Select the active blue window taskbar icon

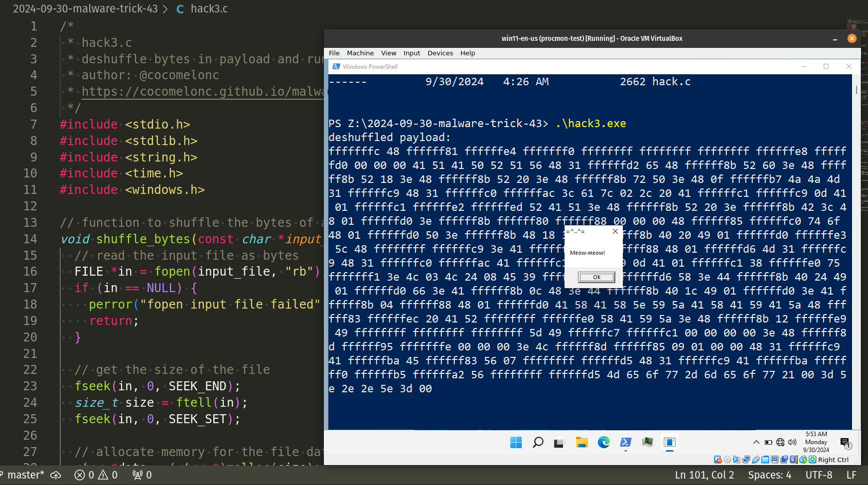[669, 442]
